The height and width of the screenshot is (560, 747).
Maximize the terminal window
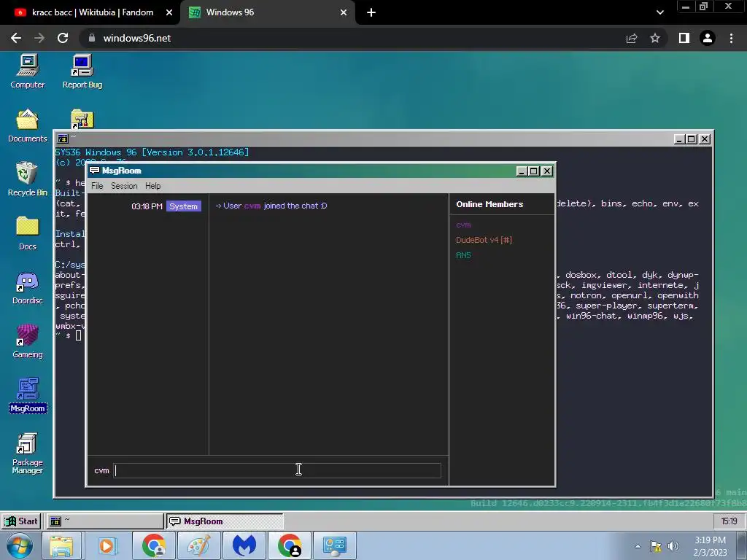[692, 139]
